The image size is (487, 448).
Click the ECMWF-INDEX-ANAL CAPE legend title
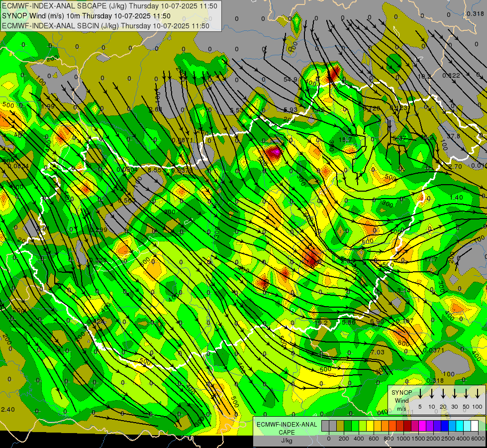tap(287, 429)
